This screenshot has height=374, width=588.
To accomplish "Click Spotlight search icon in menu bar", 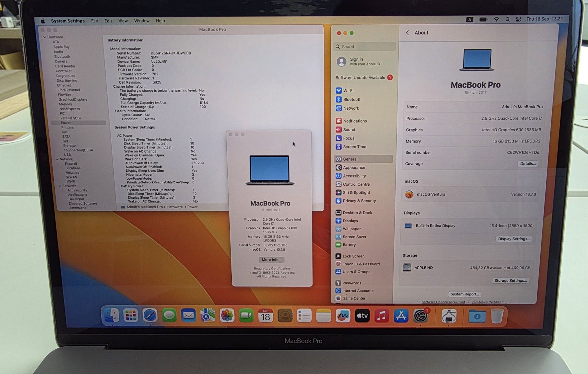I will pyautogui.click(x=507, y=20).
